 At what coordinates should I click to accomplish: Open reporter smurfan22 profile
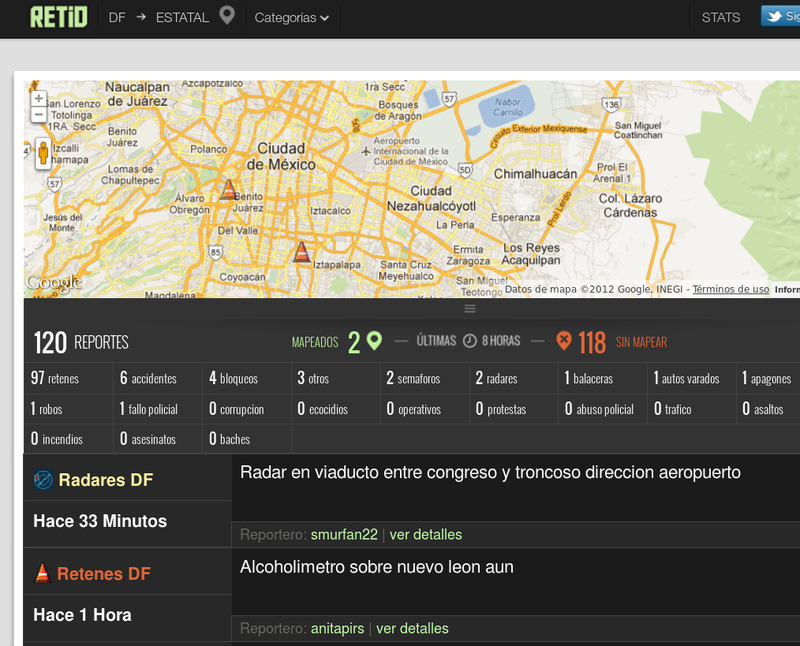click(x=344, y=534)
